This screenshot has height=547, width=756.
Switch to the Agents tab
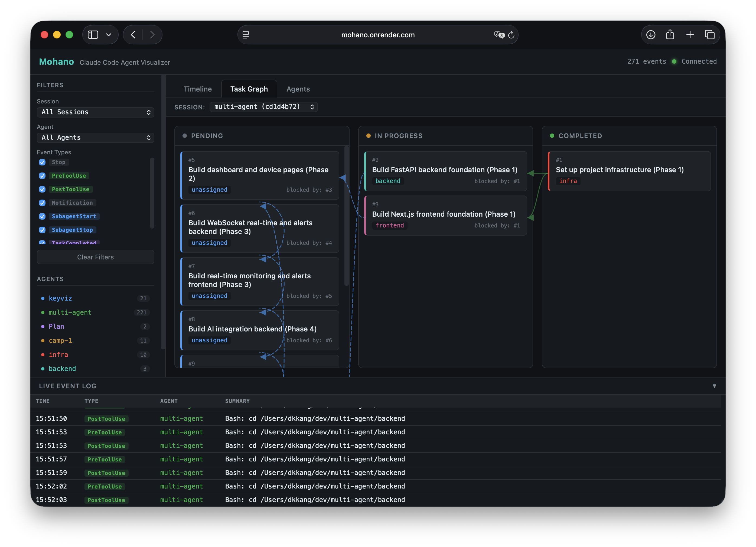coord(298,89)
